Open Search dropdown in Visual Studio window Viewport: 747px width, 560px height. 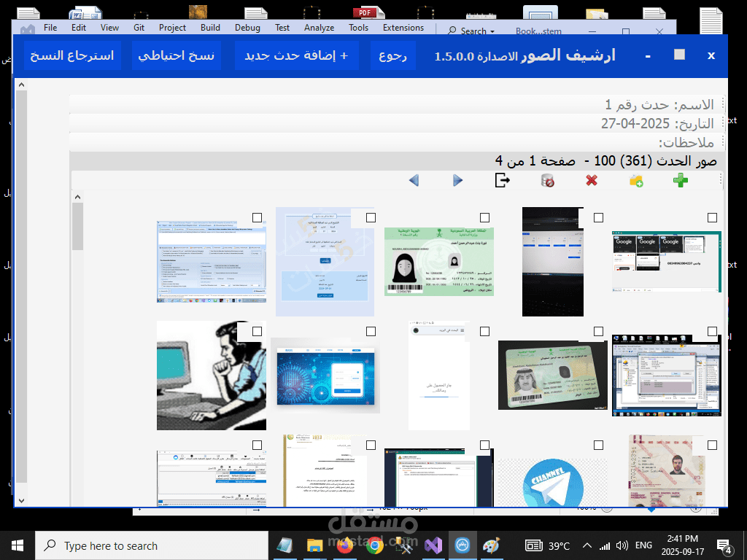click(472, 31)
